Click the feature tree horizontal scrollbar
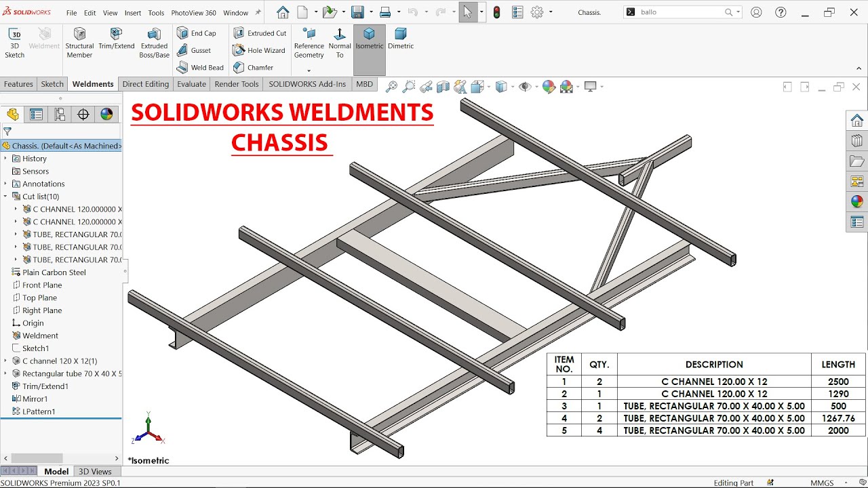 pyautogui.click(x=37, y=458)
